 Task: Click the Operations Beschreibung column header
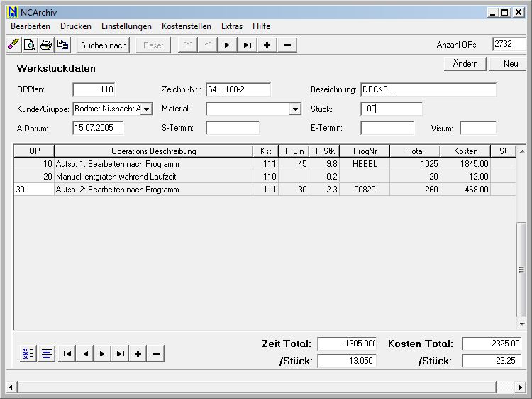[x=154, y=151]
